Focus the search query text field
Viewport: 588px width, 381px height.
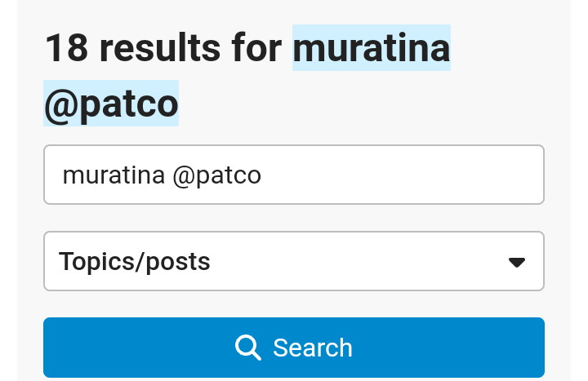pos(294,175)
